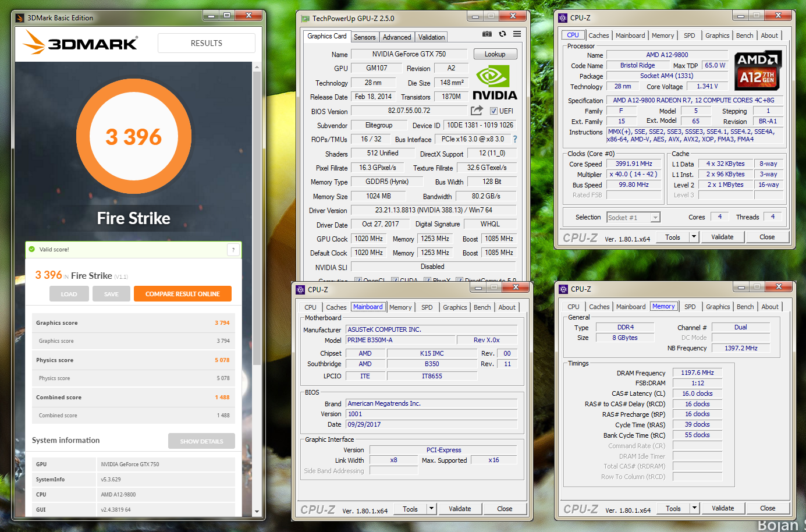Click the TechPowerUp GPU-Z title bar icon

click(x=306, y=19)
